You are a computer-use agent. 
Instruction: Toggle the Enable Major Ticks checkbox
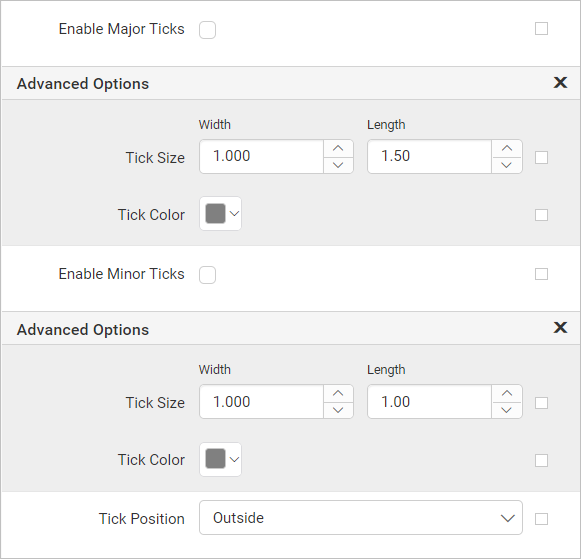pos(208,30)
